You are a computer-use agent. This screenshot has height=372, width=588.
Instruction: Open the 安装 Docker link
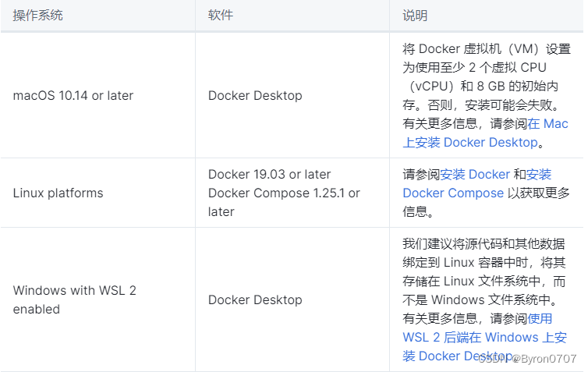(475, 175)
